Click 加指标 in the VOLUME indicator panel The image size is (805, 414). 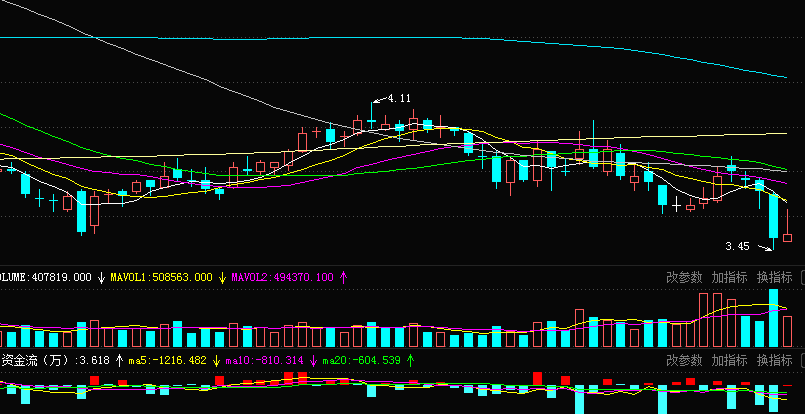tap(729, 278)
